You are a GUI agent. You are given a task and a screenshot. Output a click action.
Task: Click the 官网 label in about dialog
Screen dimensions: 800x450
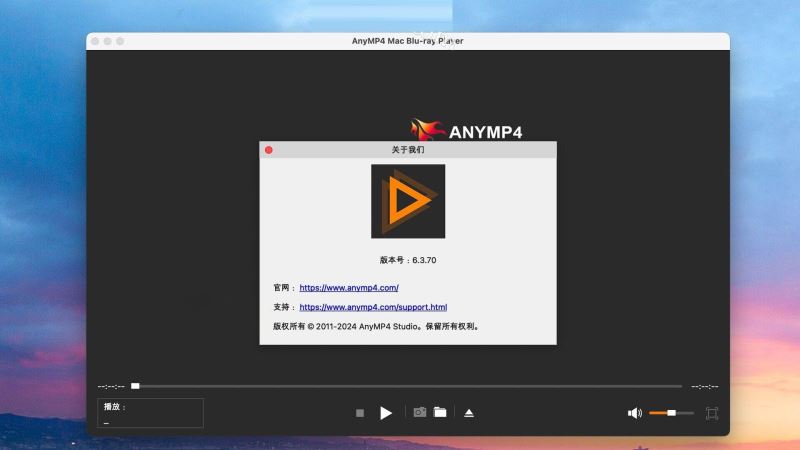point(281,288)
